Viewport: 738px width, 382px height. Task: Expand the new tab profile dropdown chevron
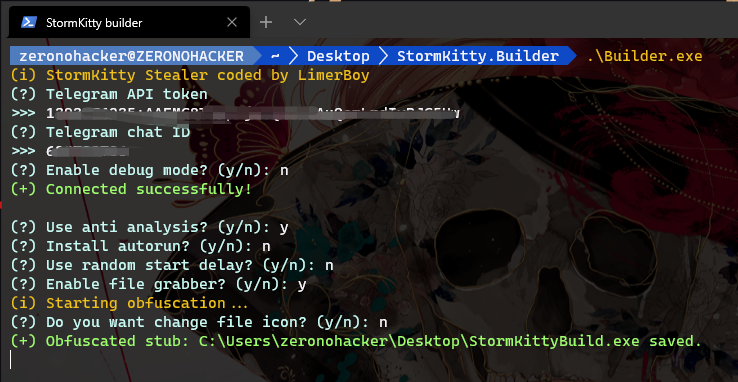pyautogui.click(x=300, y=22)
